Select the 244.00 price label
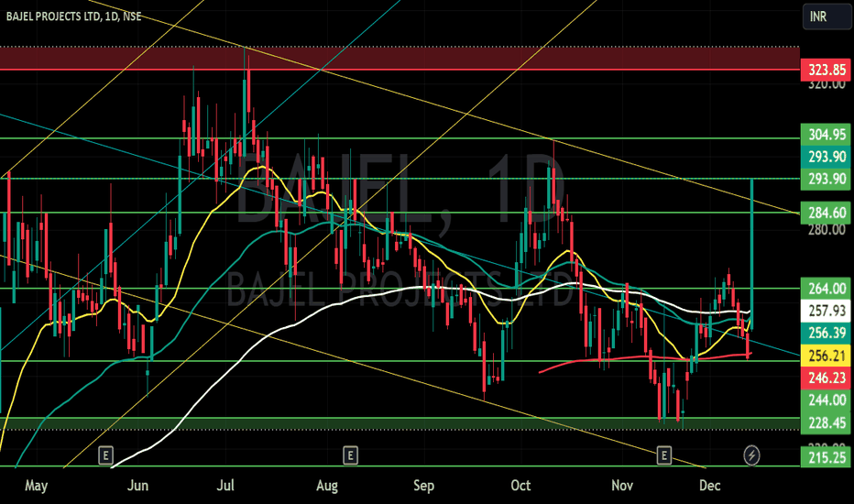 click(x=826, y=400)
